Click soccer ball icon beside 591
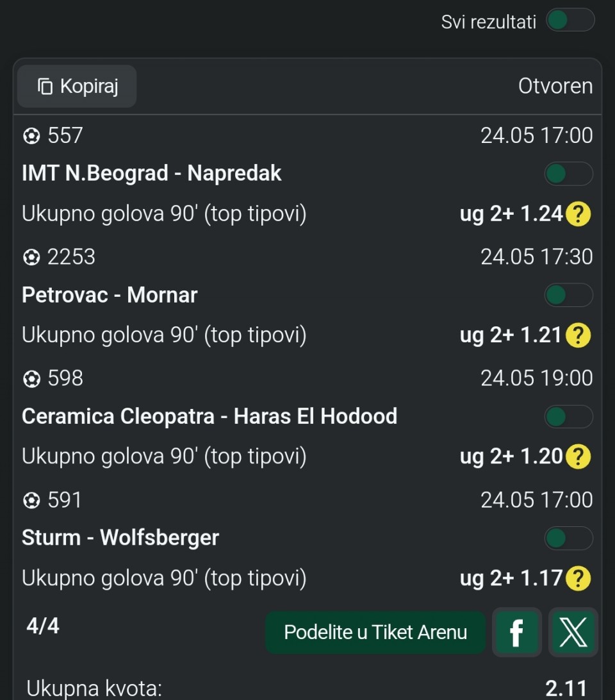The width and height of the screenshot is (615, 700). (x=31, y=501)
